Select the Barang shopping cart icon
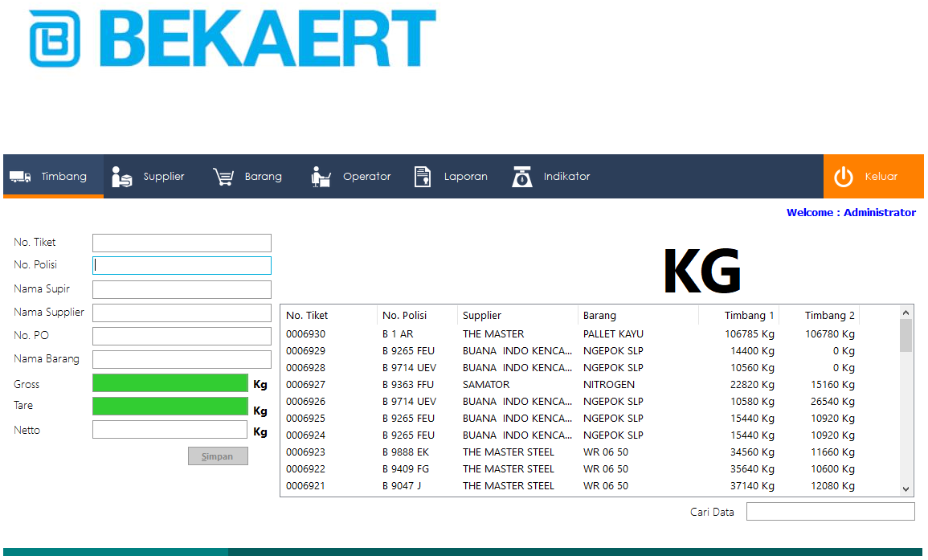This screenshot has width=928, height=560. point(223,177)
